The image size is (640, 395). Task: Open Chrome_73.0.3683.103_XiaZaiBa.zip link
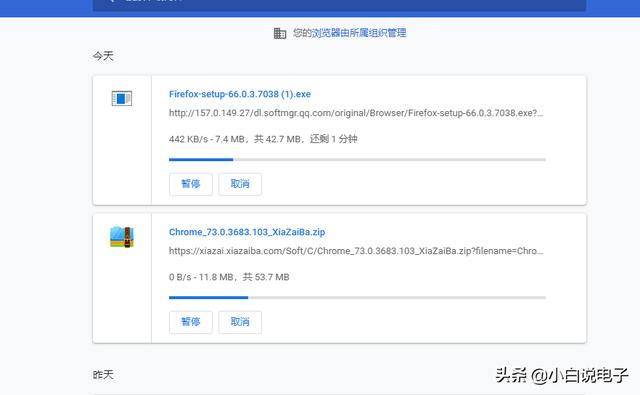coord(247,232)
